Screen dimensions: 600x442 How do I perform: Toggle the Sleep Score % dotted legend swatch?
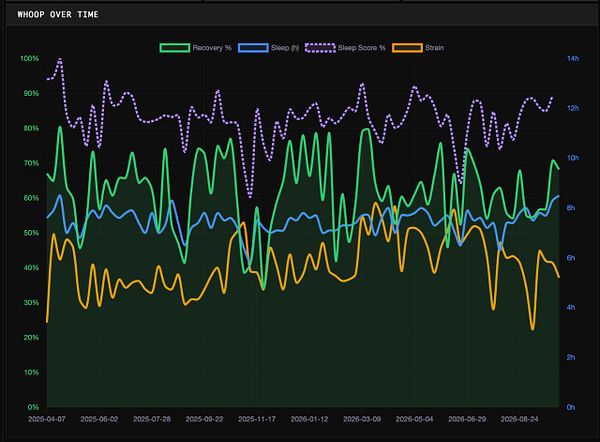point(320,48)
